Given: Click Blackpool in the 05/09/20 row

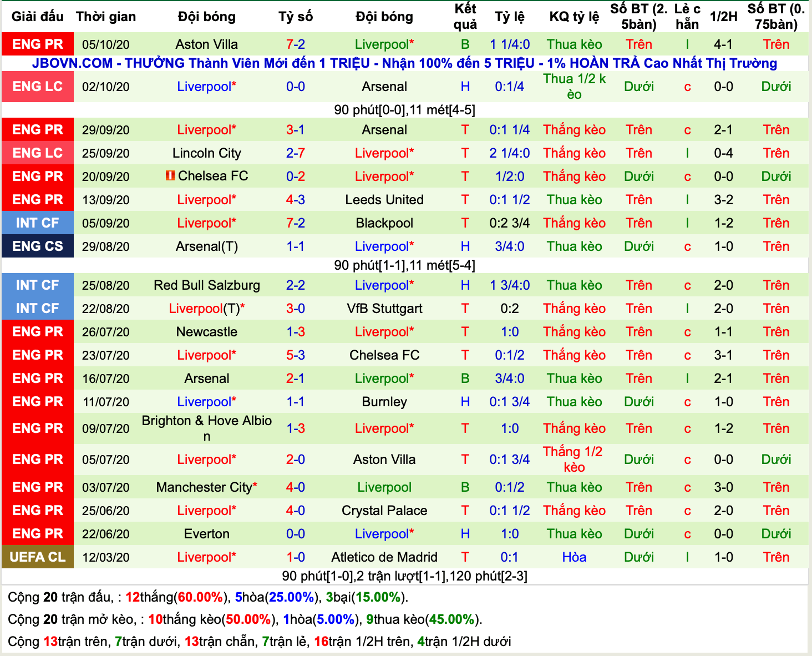Looking at the screenshot, I should (x=384, y=223).
